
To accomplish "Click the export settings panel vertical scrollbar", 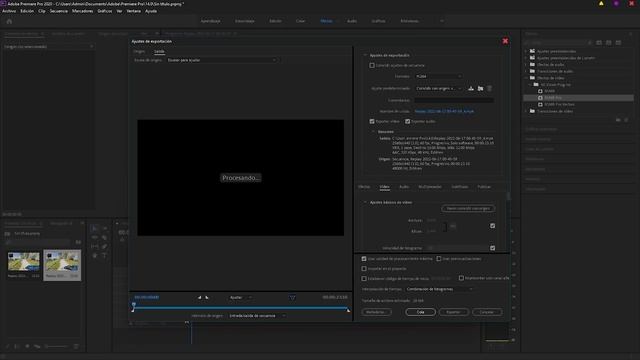I will coord(508,197).
